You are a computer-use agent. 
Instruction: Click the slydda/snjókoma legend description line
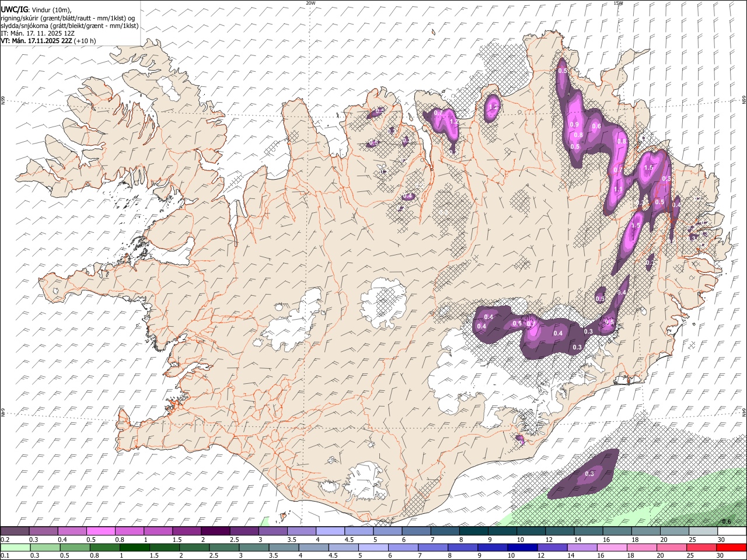[70, 26]
